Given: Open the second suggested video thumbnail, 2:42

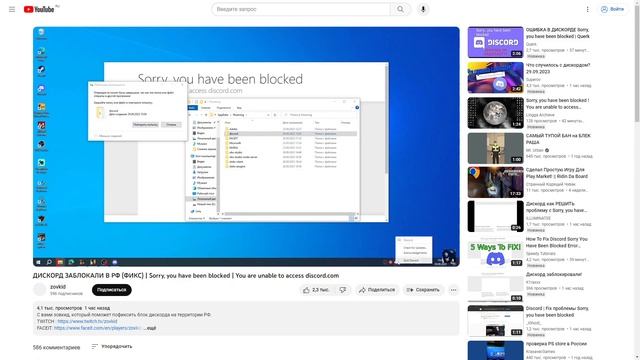Looking at the screenshot, I should pos(495,78).
